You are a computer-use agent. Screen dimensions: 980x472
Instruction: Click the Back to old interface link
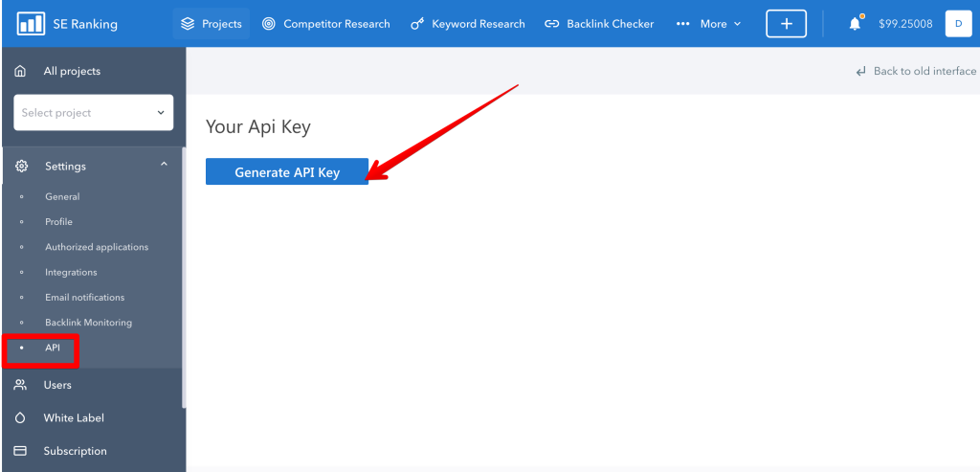point(916,71)
